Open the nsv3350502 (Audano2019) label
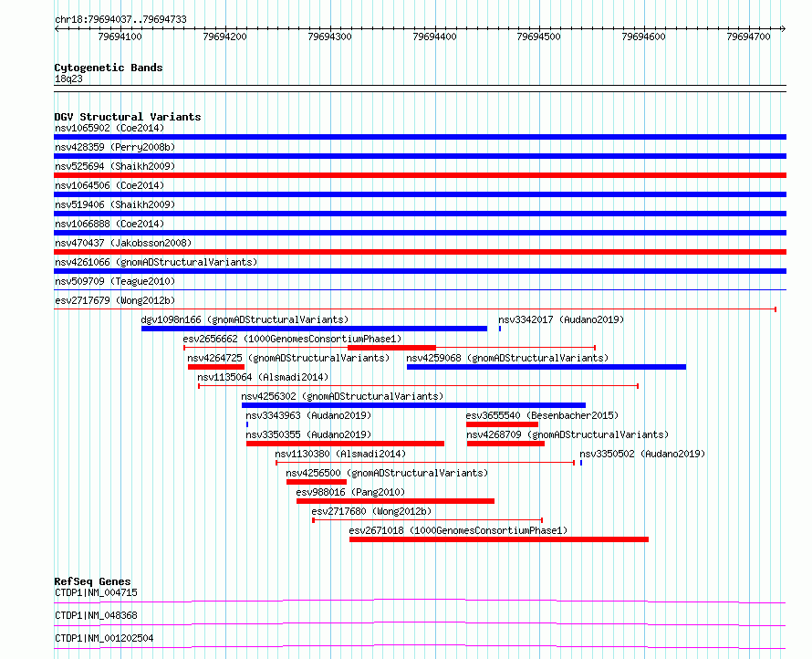The width and height of the screenshot is (812, 659). (x=642, y=454)
